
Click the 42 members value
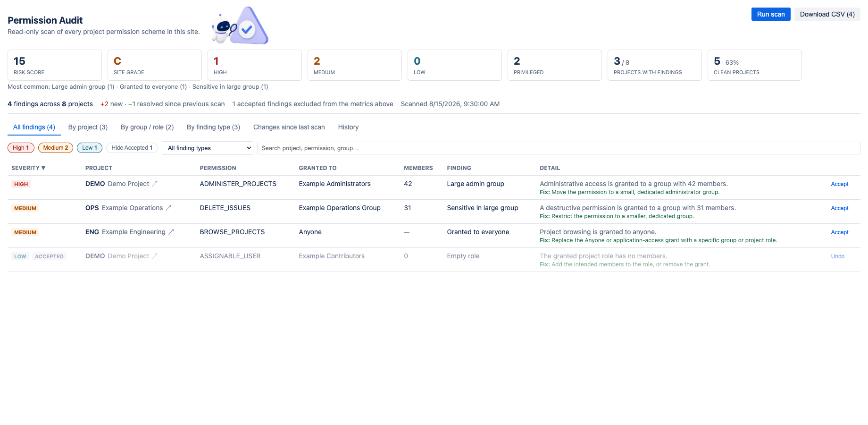pyautogui.click(x=408, y=184)
